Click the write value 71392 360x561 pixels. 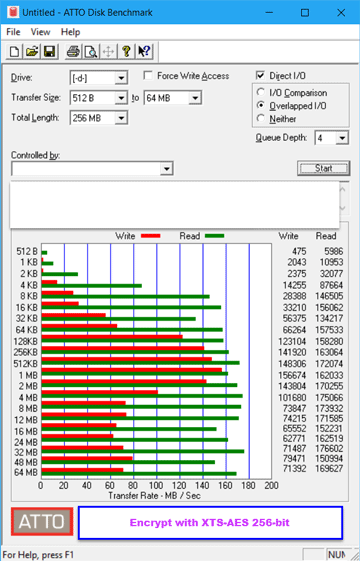(295, 468)
